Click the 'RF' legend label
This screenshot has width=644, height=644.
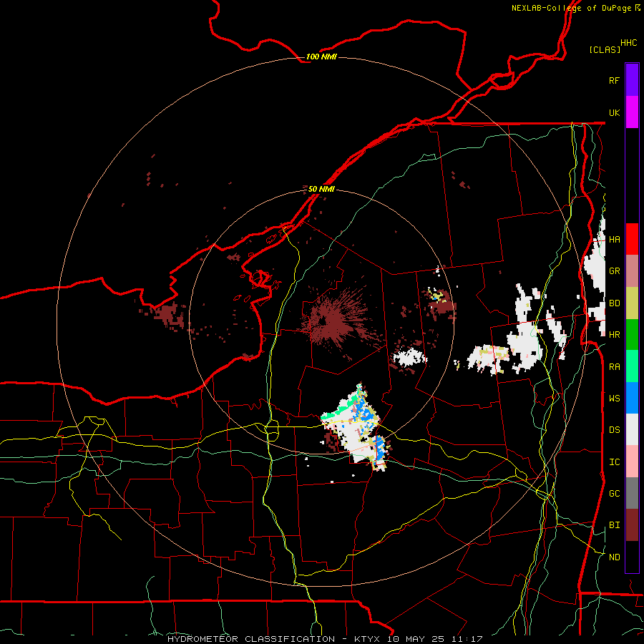coord(614,80)
